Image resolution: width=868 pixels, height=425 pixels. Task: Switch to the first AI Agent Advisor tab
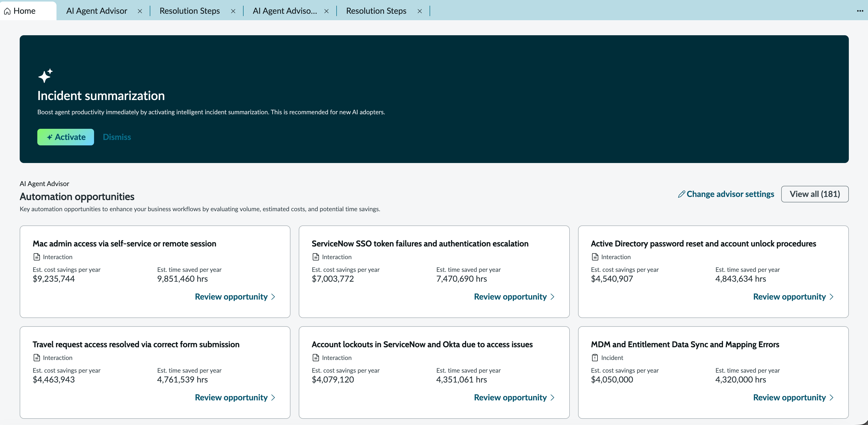point(97,11)
